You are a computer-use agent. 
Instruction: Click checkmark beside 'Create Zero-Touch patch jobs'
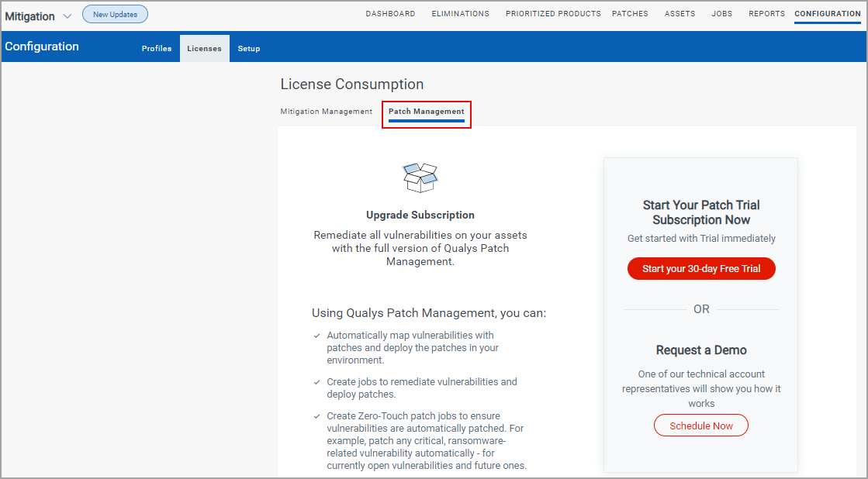tap(316, 416)
